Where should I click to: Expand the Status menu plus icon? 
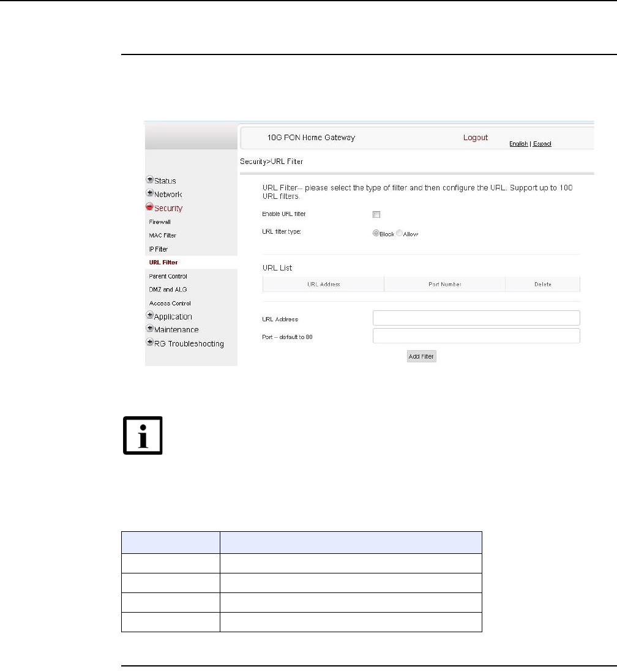tap(149, 179)
